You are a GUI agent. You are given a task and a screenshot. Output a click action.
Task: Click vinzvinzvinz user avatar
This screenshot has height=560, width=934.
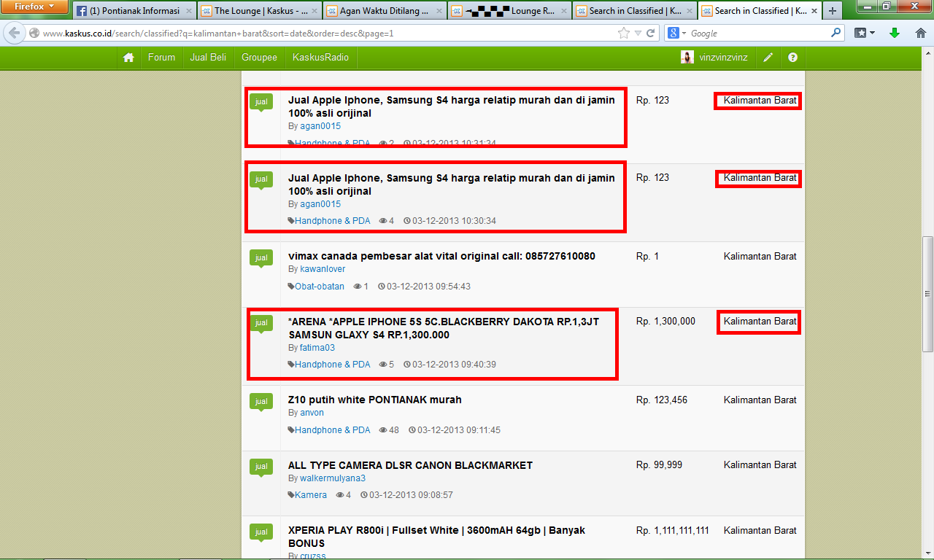pyautogui.click(x=687, y=58)
